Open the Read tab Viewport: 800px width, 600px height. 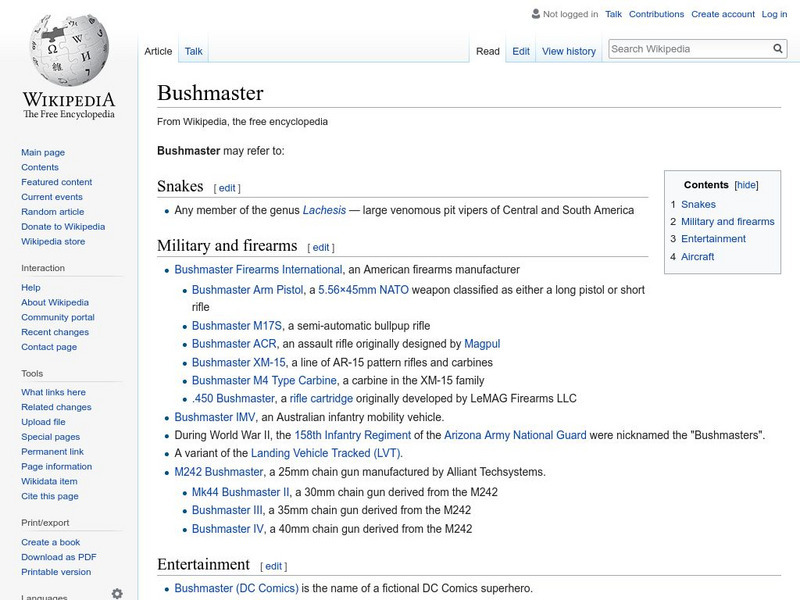488,52
